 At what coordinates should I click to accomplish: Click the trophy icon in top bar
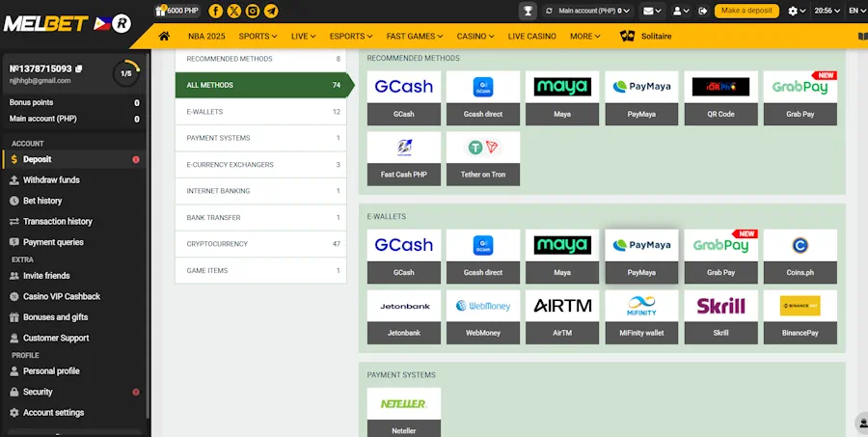pos(527,11)
